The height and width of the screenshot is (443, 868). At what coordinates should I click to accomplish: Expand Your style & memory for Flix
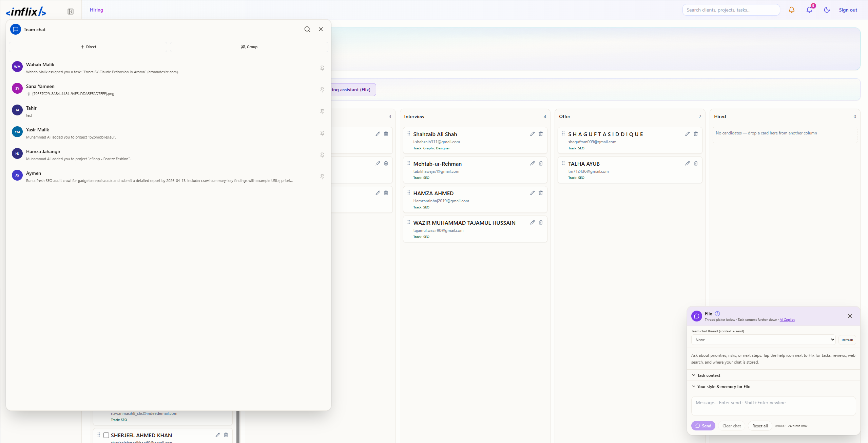pos(773,386)
